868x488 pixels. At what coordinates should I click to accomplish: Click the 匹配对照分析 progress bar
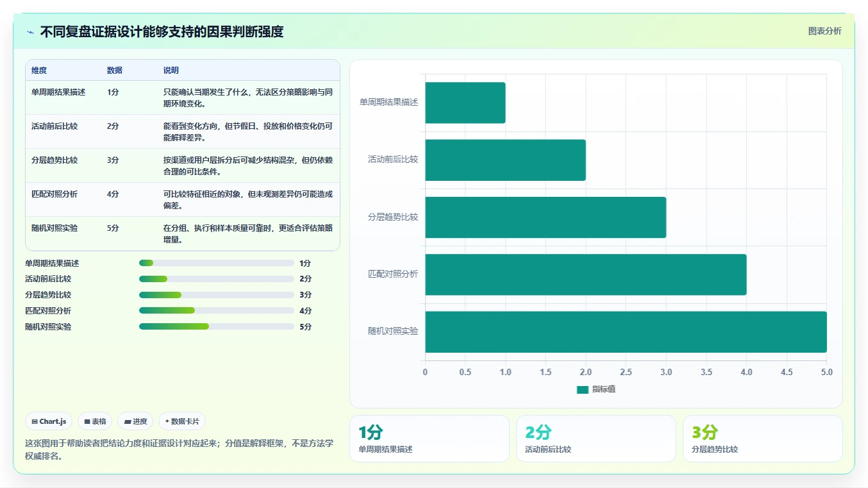click(217, 310)
